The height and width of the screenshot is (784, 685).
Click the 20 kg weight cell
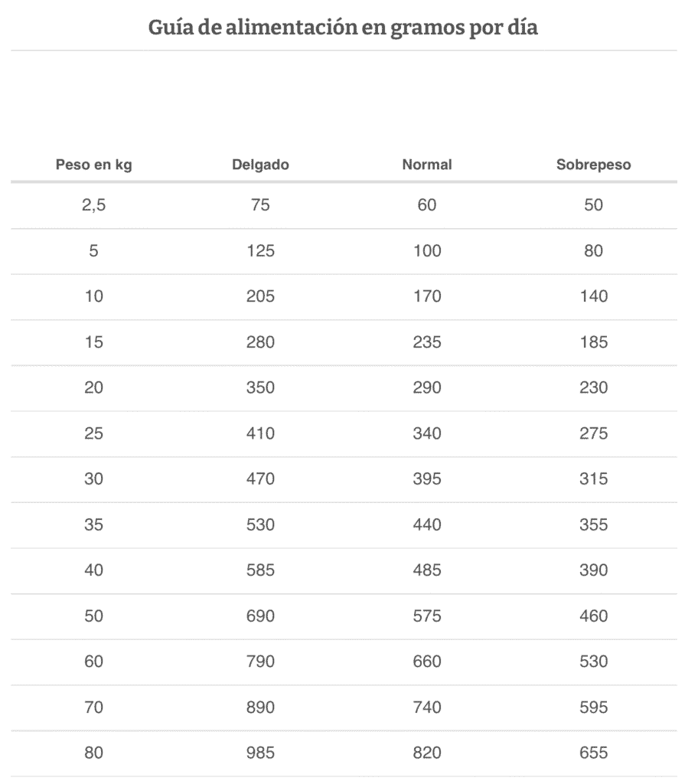[93, 387]
